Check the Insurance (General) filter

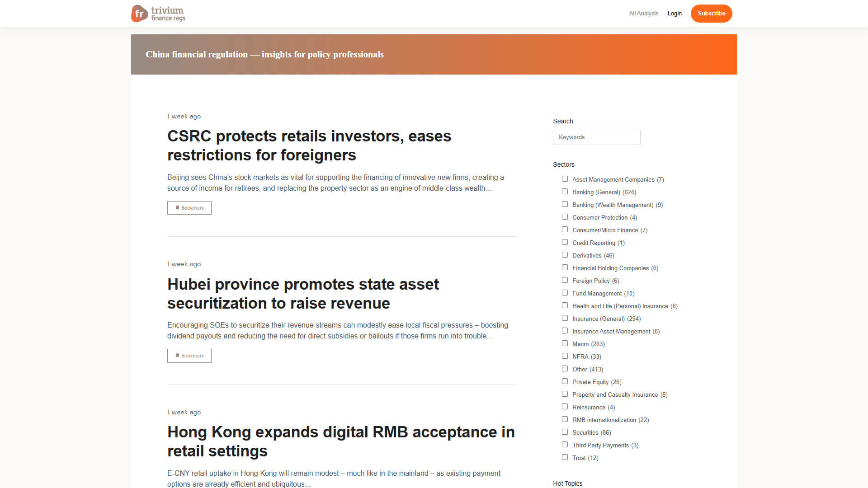click(565, 318)
